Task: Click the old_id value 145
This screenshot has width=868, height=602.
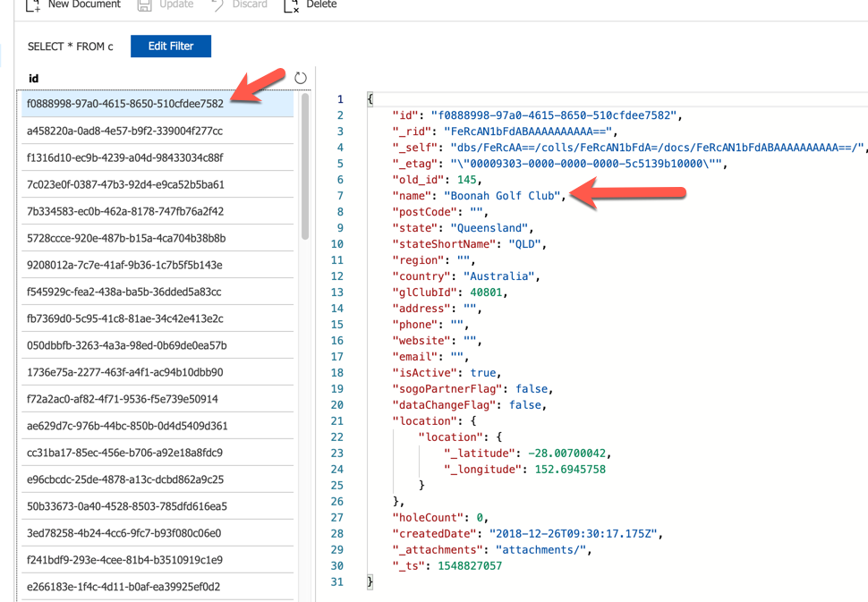Action: click(466, 180)
